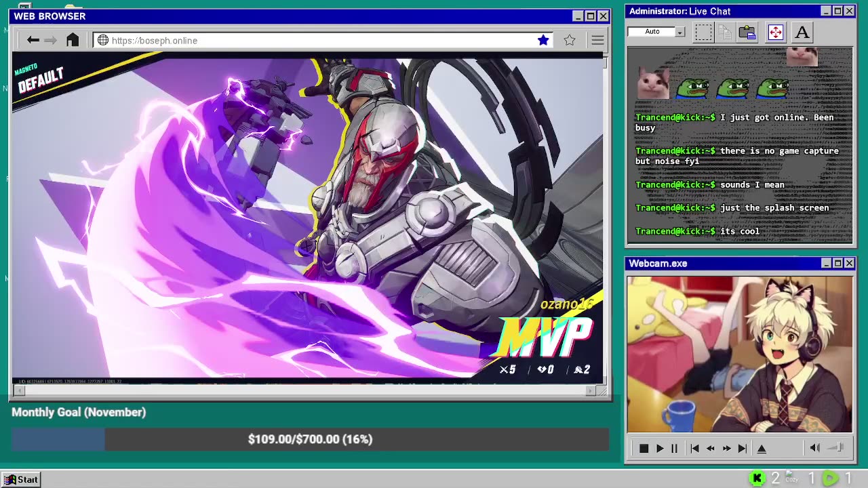Maximize the Webcam.exe window
This screenshot has height=488, width=868.
pyautogui.click(x=837, y=263)
